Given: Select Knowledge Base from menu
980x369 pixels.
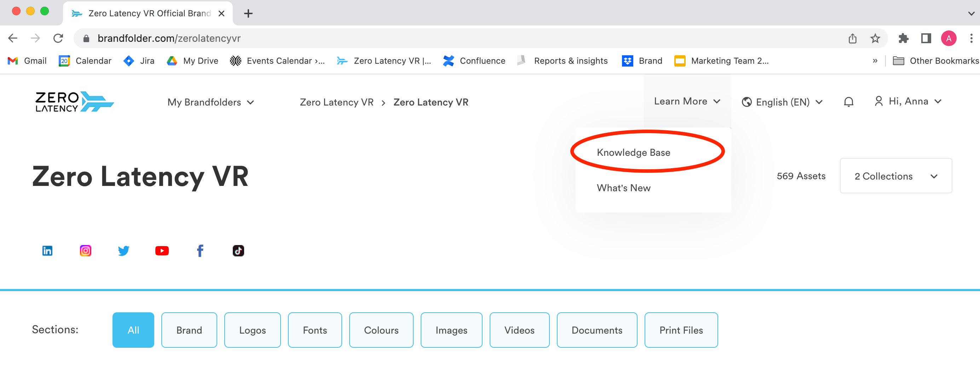Looking at the screenshot, I should (633, 152).
